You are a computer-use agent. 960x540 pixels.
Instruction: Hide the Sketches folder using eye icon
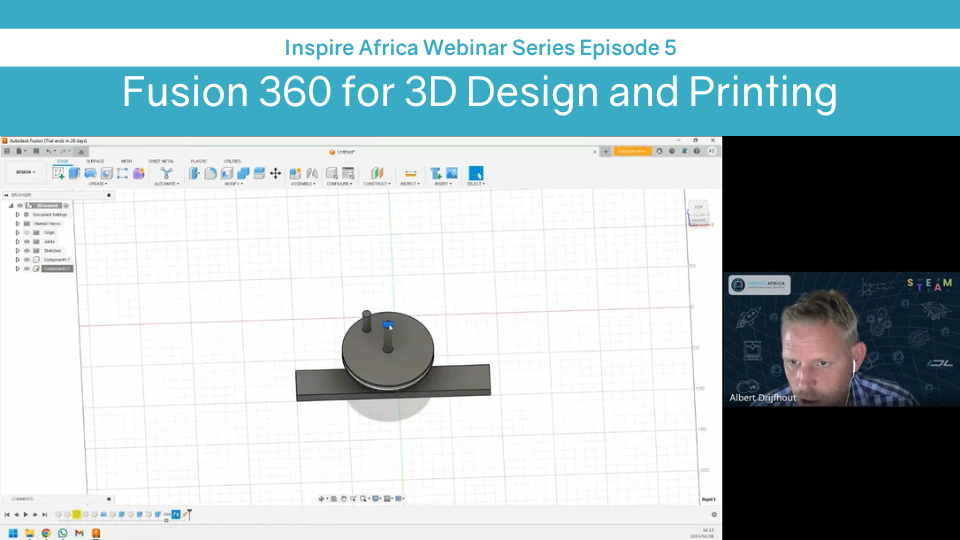27,250
